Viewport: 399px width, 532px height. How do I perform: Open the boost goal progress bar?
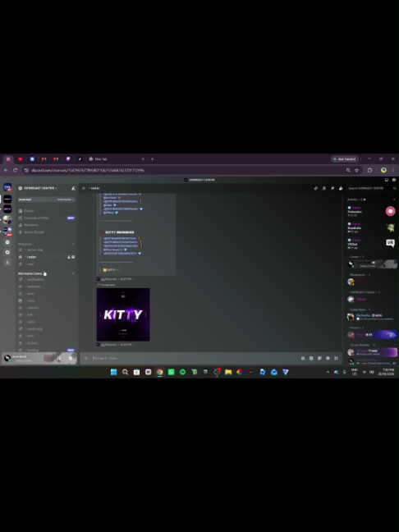click(47, 199)
